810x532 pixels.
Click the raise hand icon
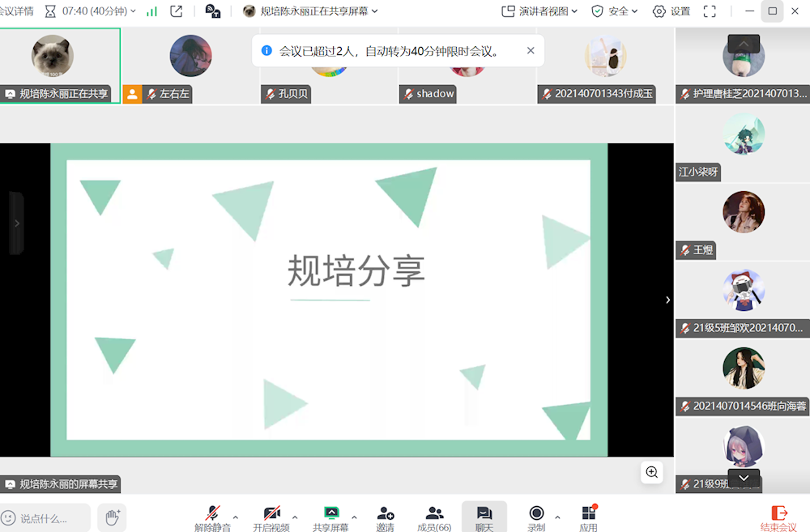112,517
